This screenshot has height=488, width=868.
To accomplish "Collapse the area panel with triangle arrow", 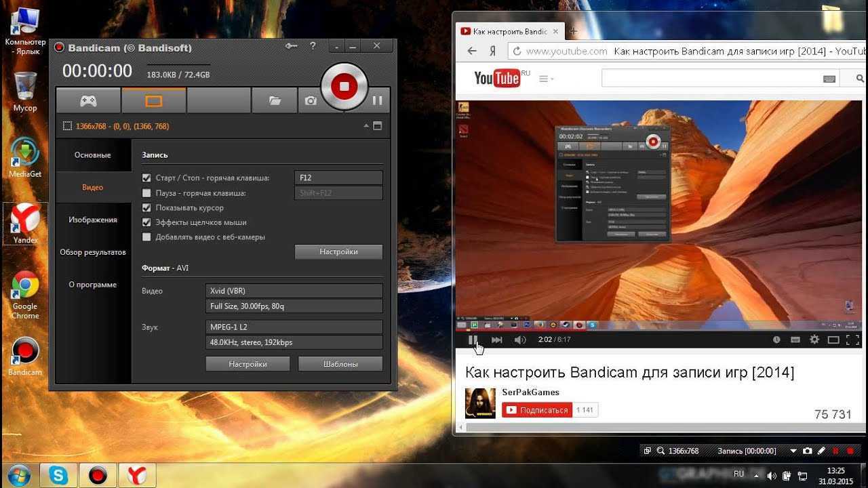I will pyautogui.click(x=366, y=126).
